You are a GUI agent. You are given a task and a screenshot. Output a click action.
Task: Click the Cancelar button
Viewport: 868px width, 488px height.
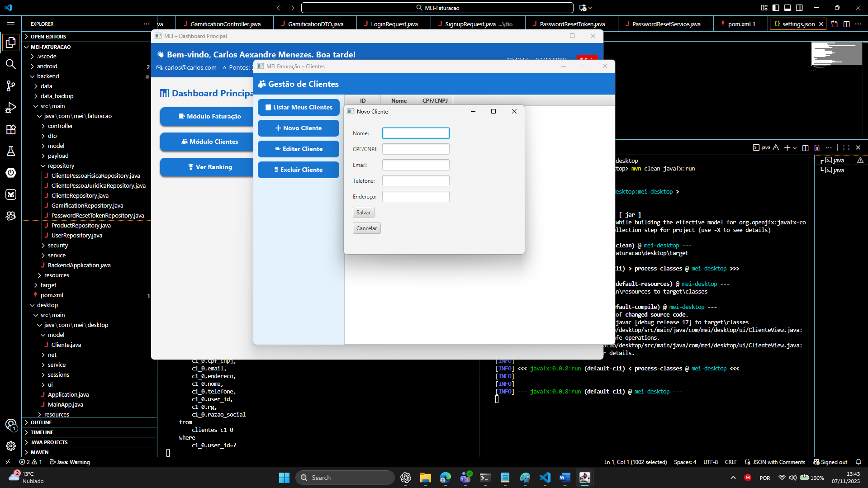(366, 228)
